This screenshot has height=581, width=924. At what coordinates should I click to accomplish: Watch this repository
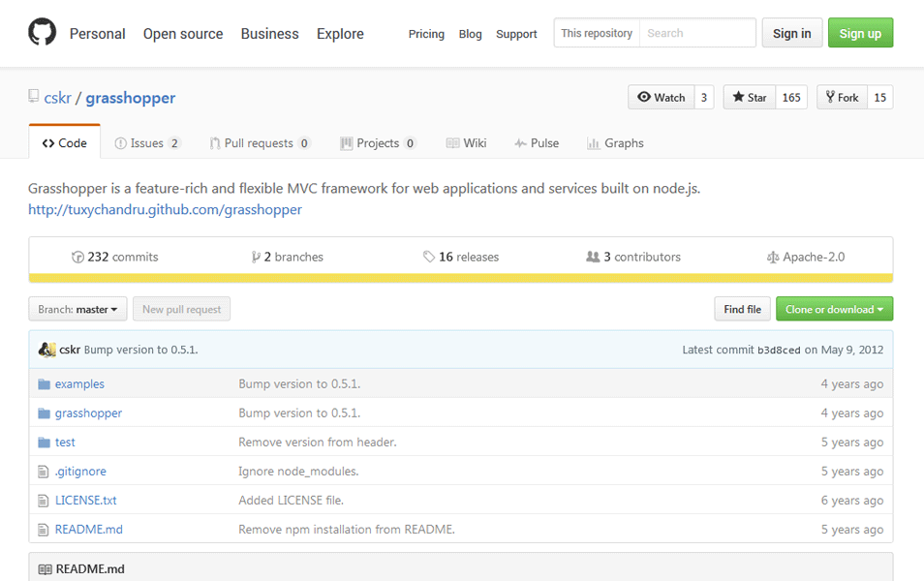tap(662, 97)
